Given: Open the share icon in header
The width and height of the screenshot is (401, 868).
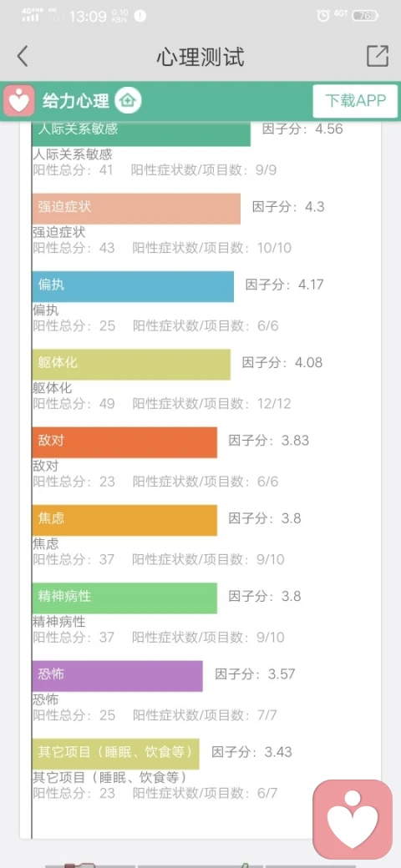Looking at the screenshot, I should point(377,56).
